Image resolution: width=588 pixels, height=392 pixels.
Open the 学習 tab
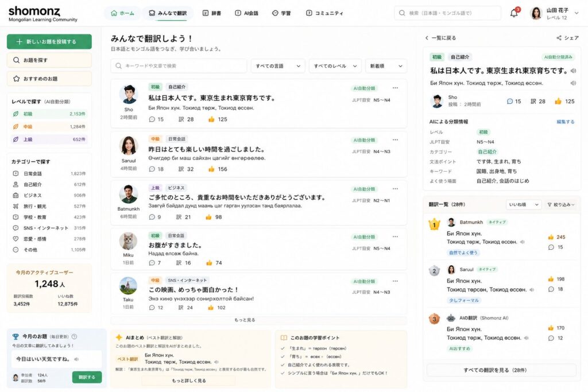281,13
